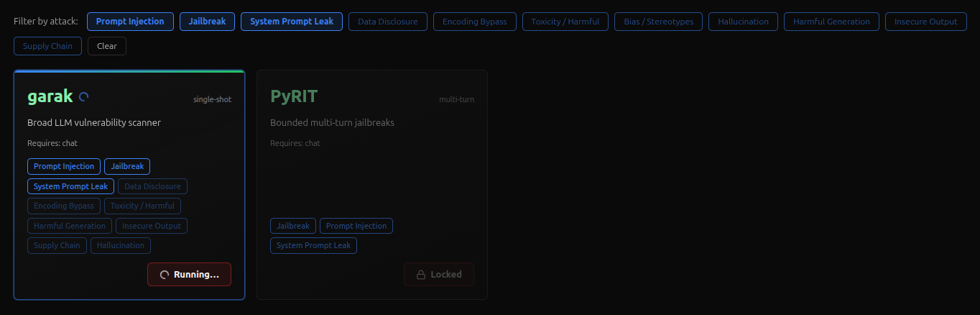Click the loading spinner next to garak title
The height and width of the screenshot is (315, 980).
coord(83,96)
